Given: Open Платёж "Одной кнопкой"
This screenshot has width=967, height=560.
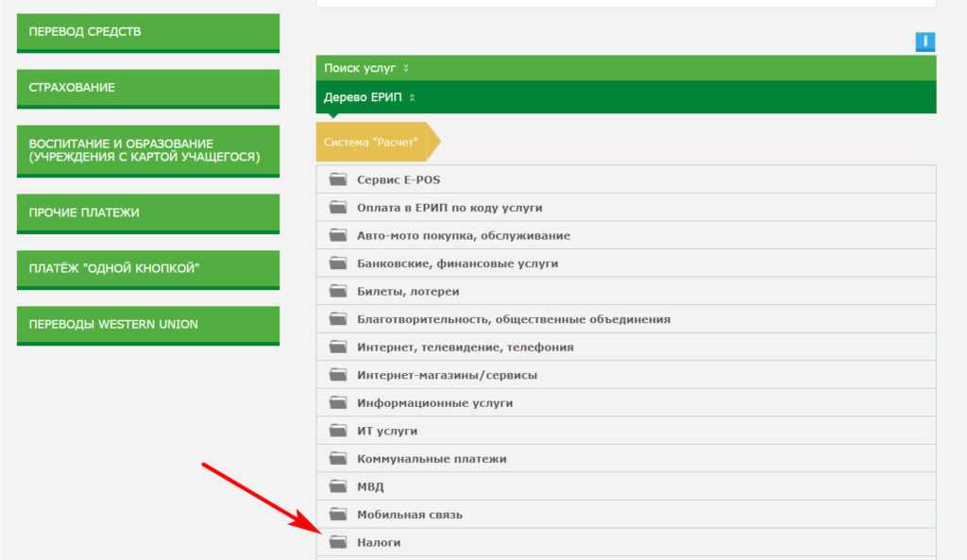Looking at the screenshot, I should click(148, 269).
